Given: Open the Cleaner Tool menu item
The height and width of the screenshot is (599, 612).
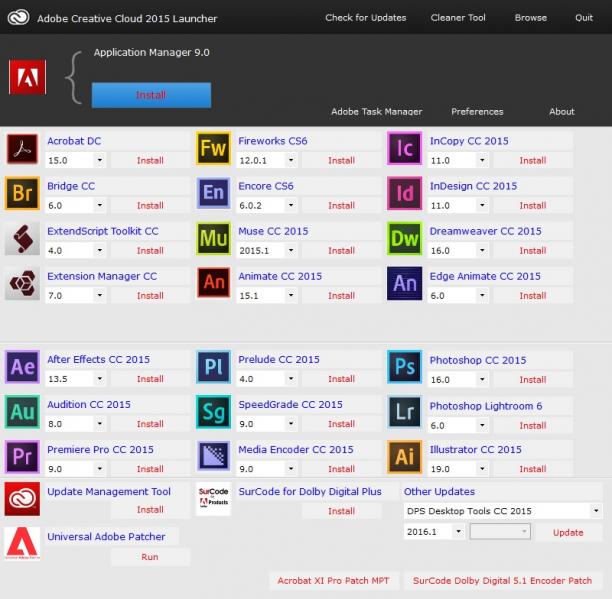Looking at the screenshot, I should click(x=458, y=18).
